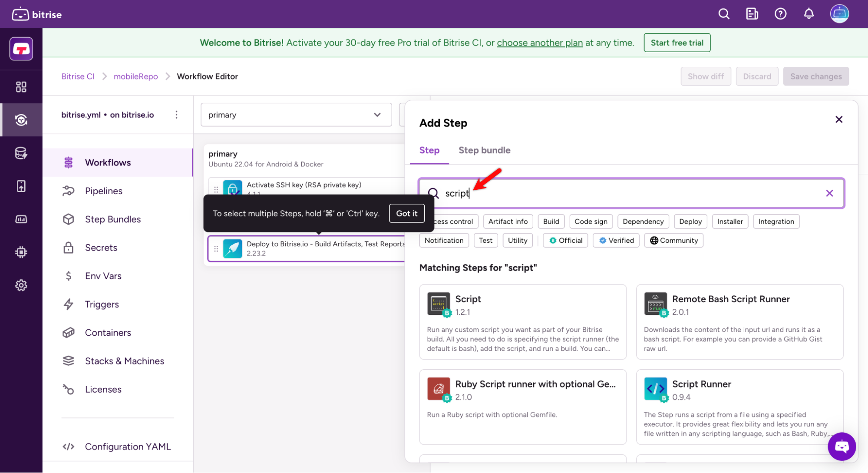Open Stacks & Machines in the sidebar

118,361
